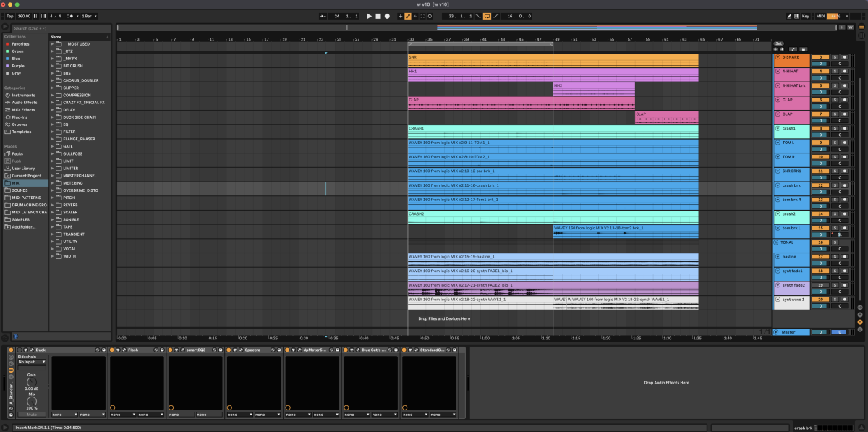The height and width of the screenshot is (432, 868).
Task: Adjust the Duck Gain knob
Action: (x=31, y=381)
